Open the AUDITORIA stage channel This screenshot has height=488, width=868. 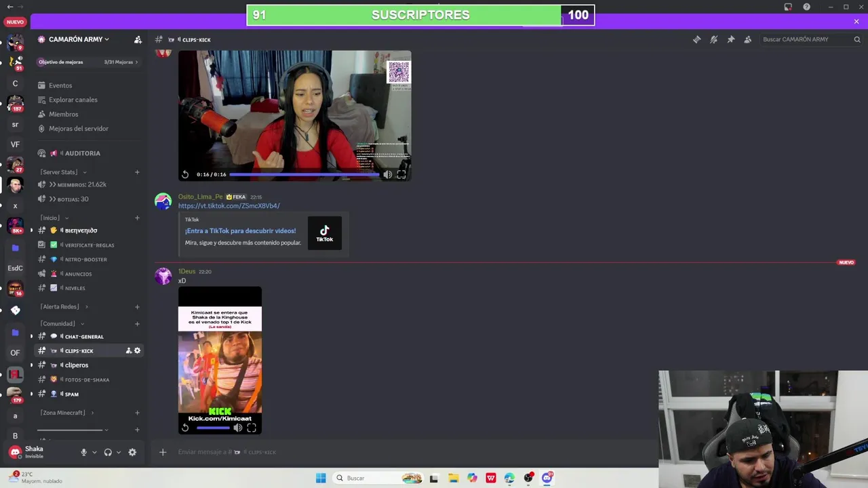pos(82,153)
